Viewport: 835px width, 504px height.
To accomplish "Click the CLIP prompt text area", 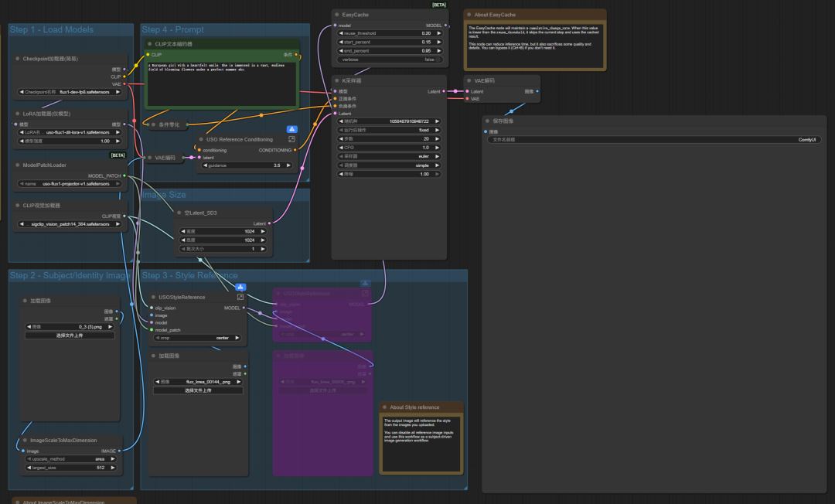I will 222,84.
